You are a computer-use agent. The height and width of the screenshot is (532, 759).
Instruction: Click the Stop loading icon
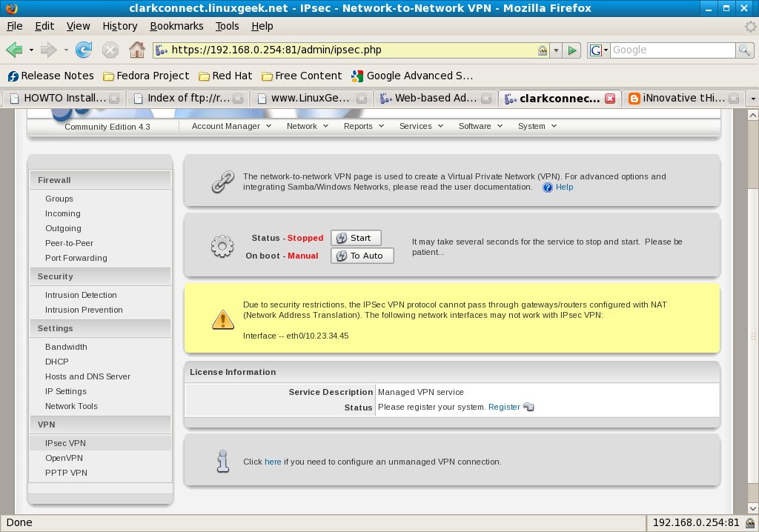pos(110,50)
